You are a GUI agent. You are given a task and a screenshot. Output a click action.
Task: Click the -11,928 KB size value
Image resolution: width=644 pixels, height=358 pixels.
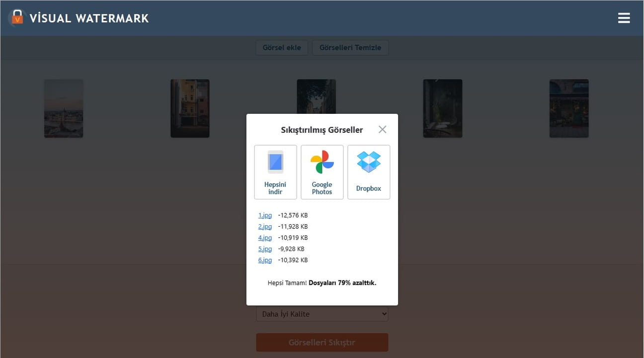coord(293,227)
